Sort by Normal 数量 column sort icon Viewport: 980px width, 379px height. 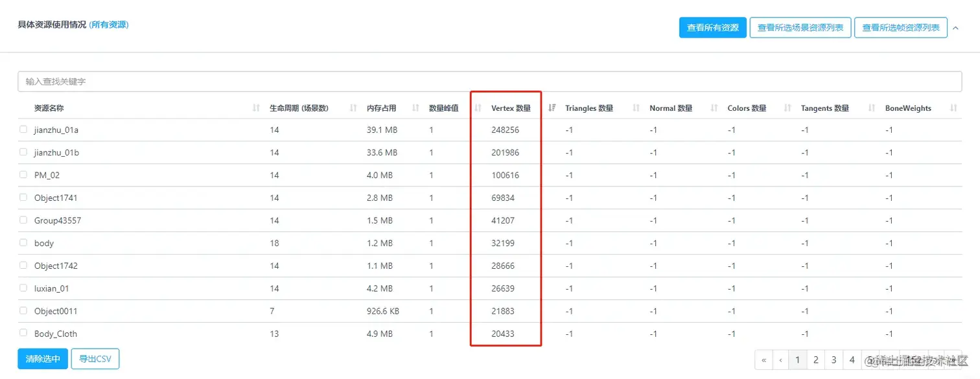click(x=714, y=108)
